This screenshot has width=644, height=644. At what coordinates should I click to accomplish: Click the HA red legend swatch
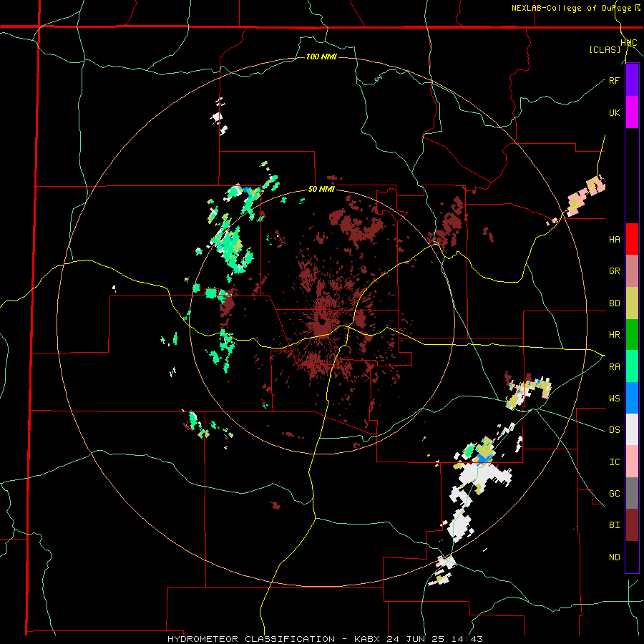[x=632, y=239]
